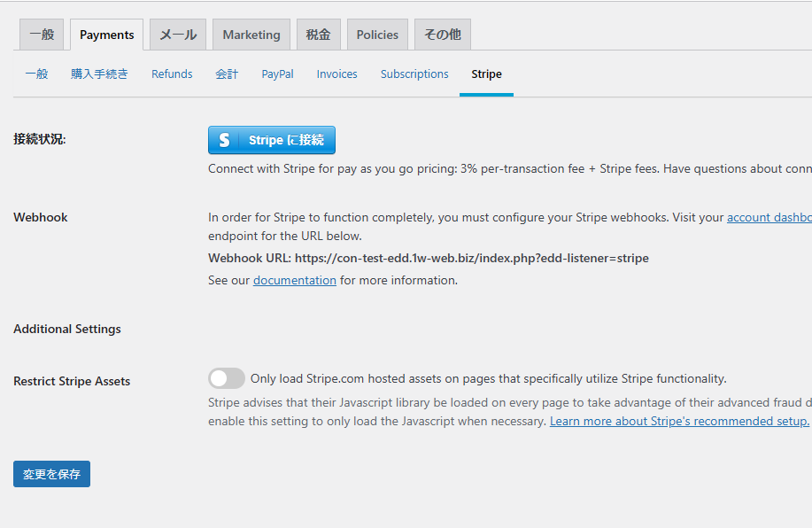Open the 一般 sub-section under Payments
812x528 pixels.
click(x=36, y=74)
